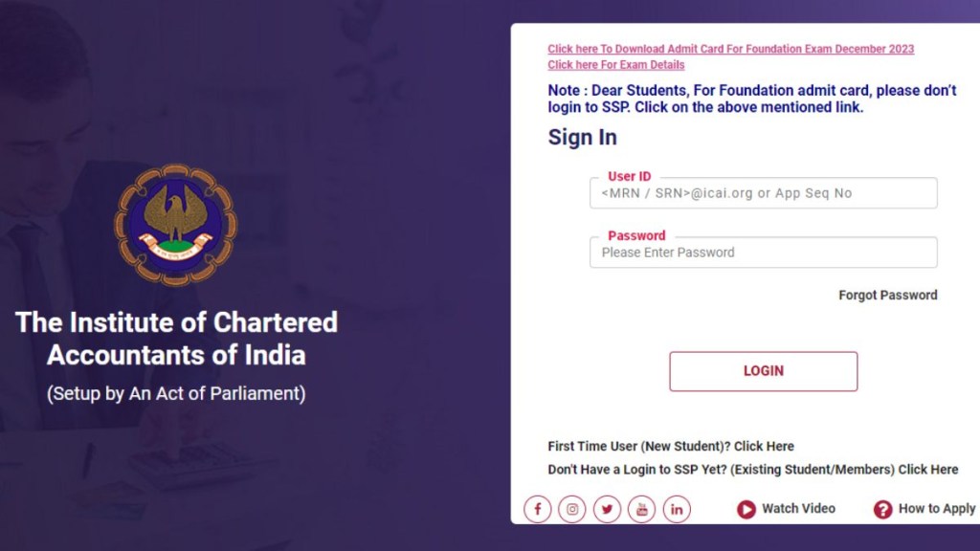Open the LinkedIn social icon
The height and width of the screenshot is (551, 980).
click(x=676, y=509)
